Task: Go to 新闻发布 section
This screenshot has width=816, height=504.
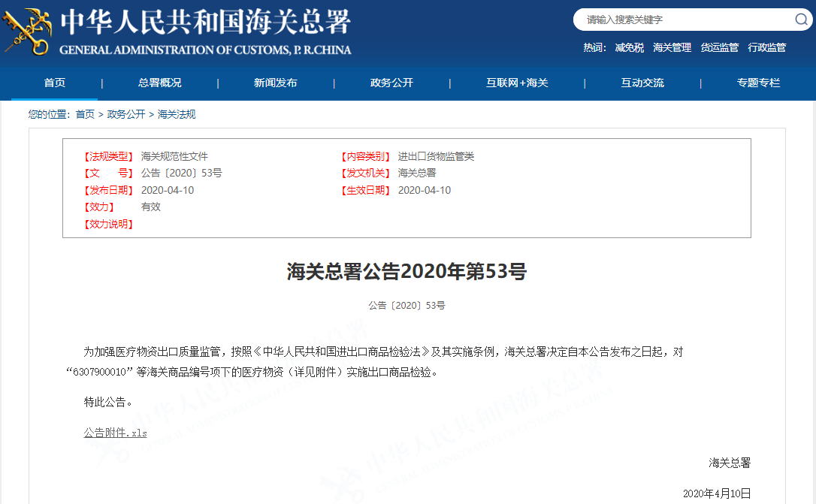Action: click(275, 83)
